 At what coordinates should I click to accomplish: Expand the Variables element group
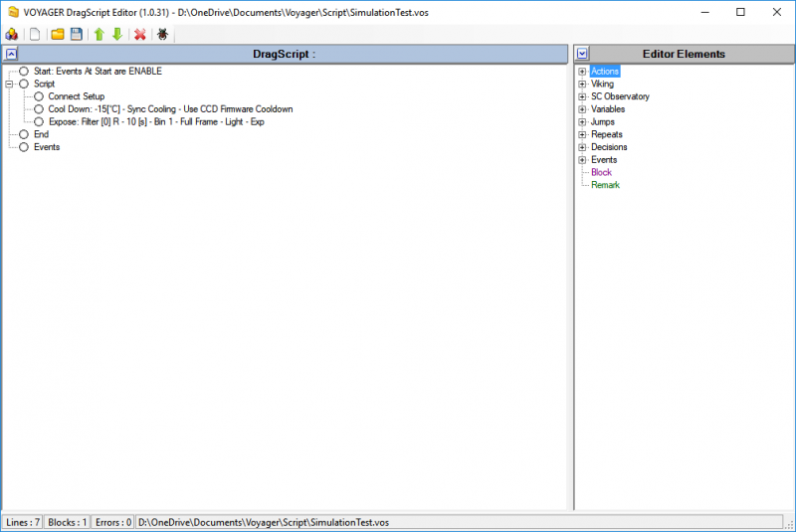point(582,109)
